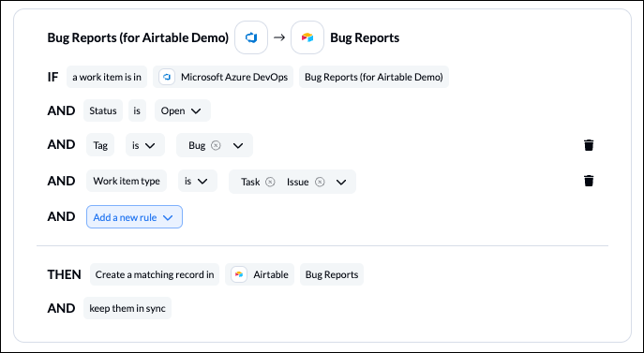The height and width of the screenshot is (353, 644).
Task: Click the 'IF' keyword label
Action: point(52,77)
